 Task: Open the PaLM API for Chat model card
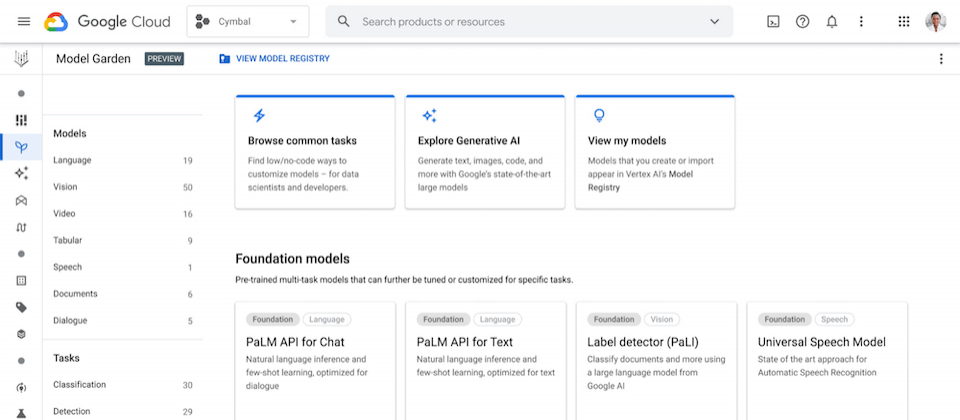coord(315,361)
